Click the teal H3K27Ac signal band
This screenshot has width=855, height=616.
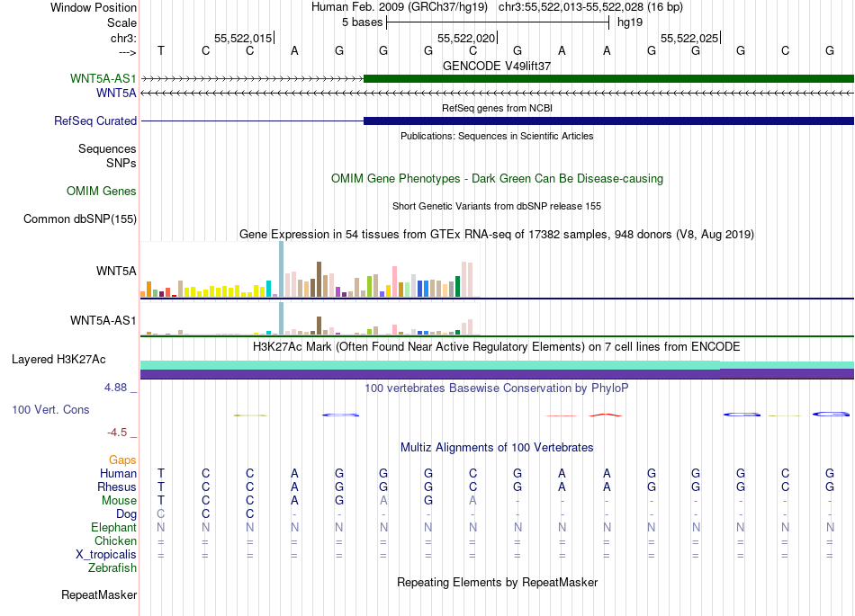pyautogui.click(x=498, y=365)
